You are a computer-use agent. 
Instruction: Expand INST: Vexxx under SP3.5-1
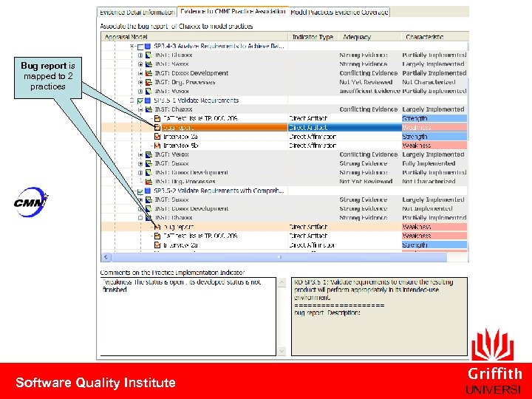(x=140, y=154)
